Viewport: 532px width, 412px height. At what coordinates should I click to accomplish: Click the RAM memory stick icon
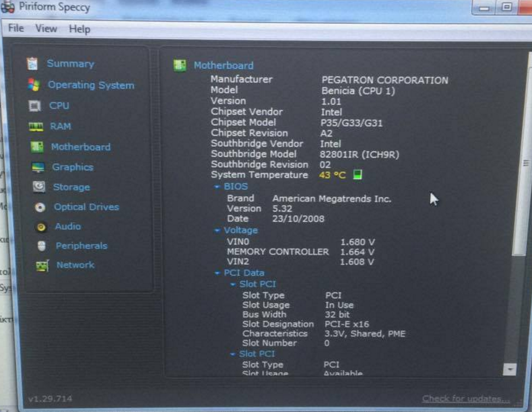click(36, 127)
